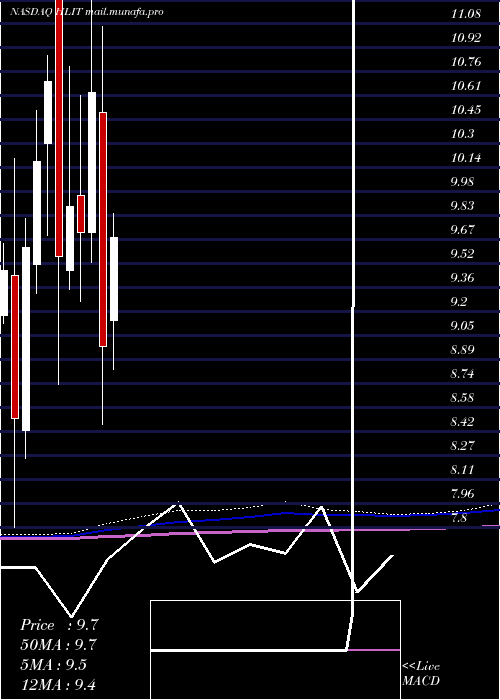Click the 9.67 price axis label

coord(463,230)
